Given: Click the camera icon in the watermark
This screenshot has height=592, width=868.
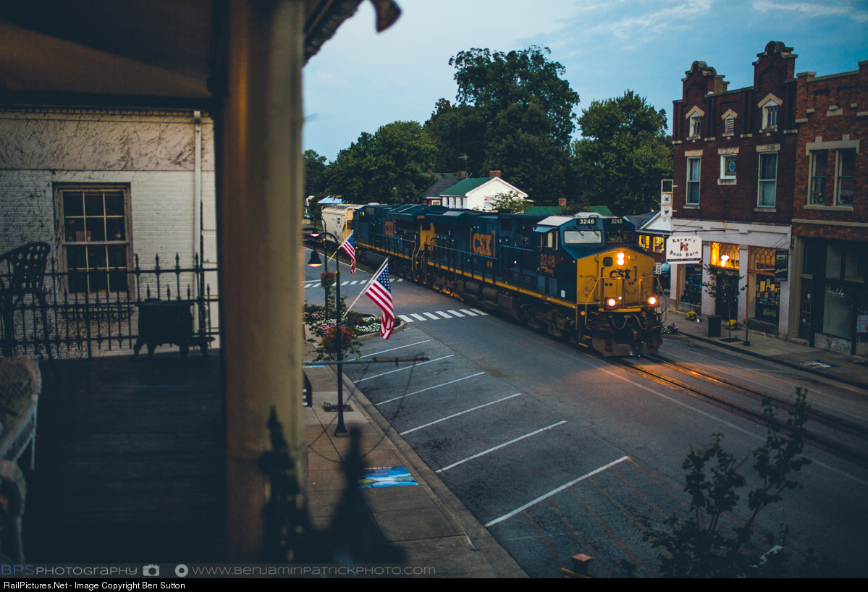Looking at the screenshot, I should point(151,570).
